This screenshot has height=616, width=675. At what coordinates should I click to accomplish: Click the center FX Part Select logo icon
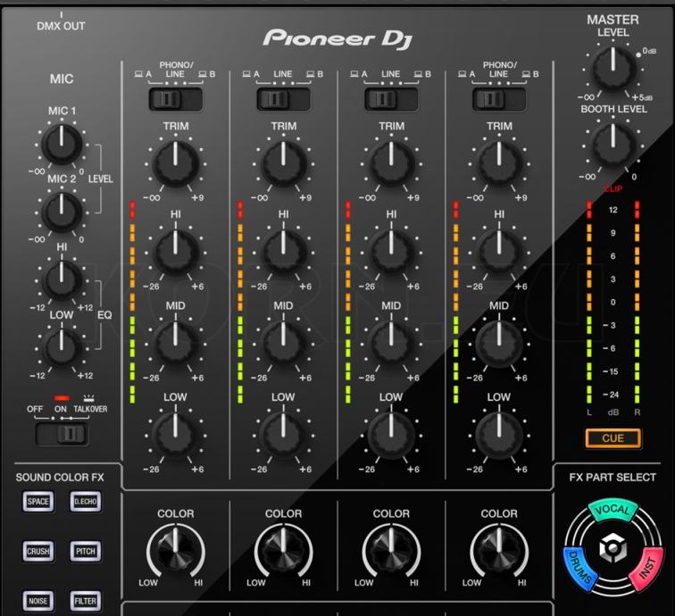tap(612, 548)
